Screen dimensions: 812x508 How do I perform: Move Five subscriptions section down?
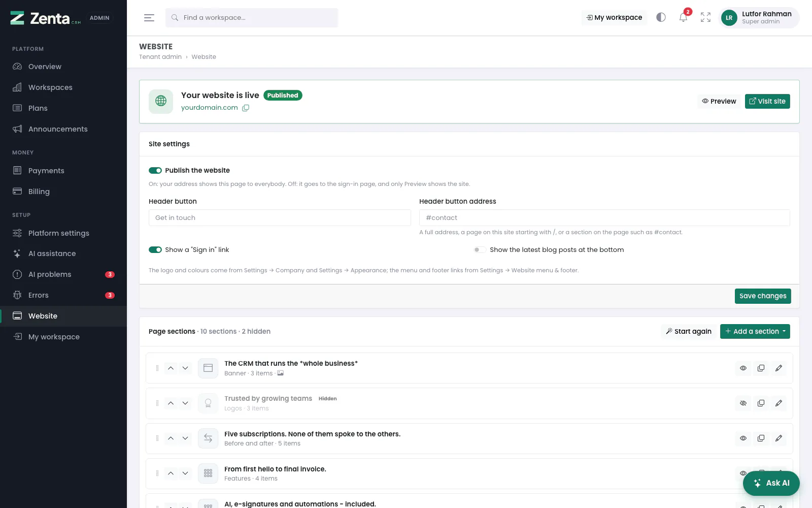[x=185, y=438]
